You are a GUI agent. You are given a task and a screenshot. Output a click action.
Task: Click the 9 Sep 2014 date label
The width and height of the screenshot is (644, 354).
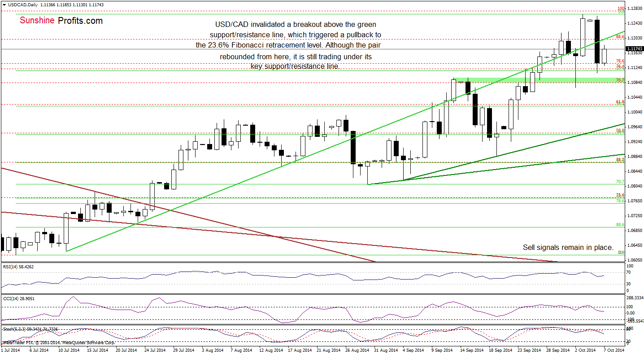tap(442, 350)
